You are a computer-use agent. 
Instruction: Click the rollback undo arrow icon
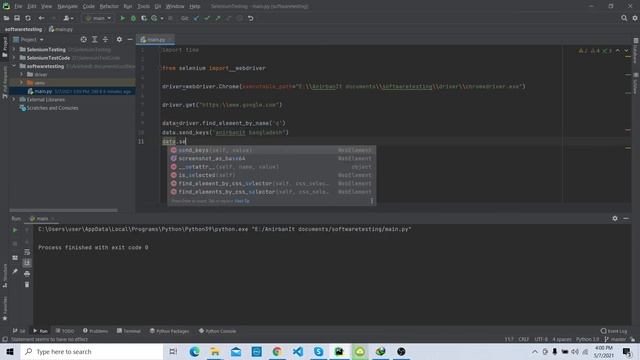251,18
